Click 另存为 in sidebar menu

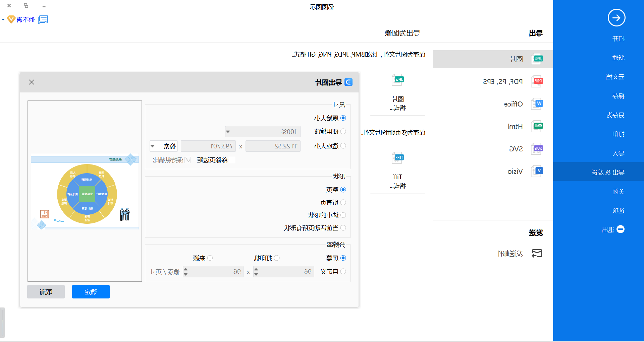[x=615, y=115]
